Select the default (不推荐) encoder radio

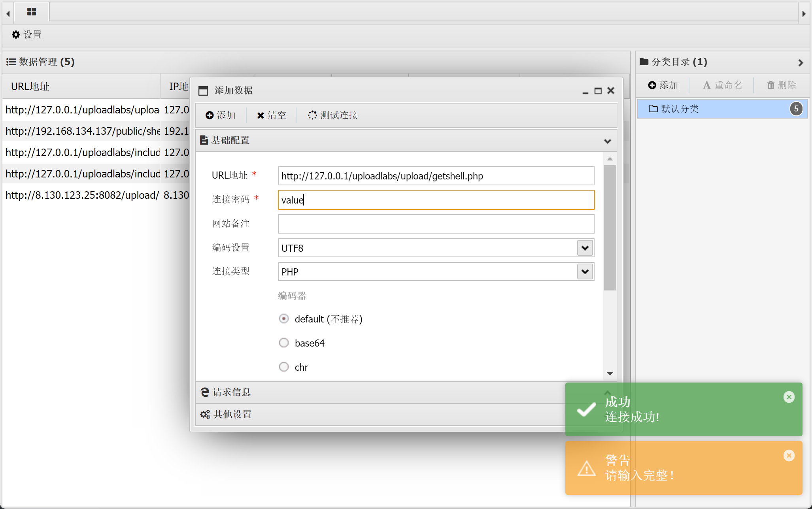point(284,319)
